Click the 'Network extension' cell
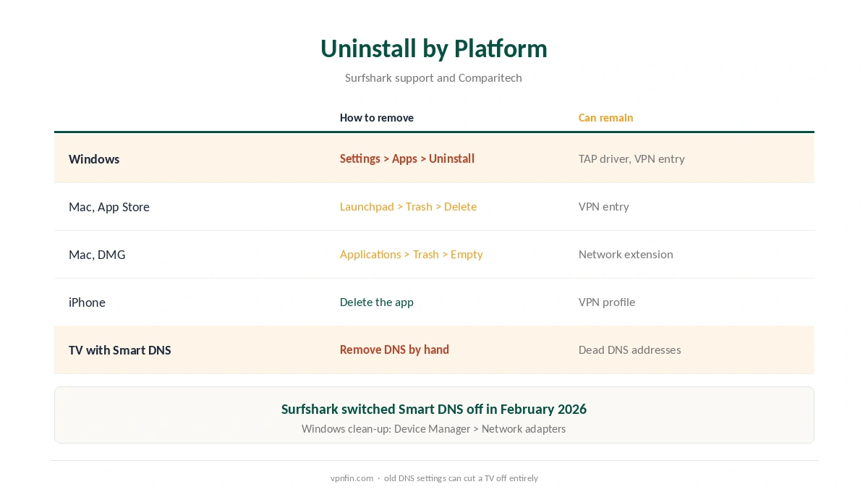 [x=626, y=254]
